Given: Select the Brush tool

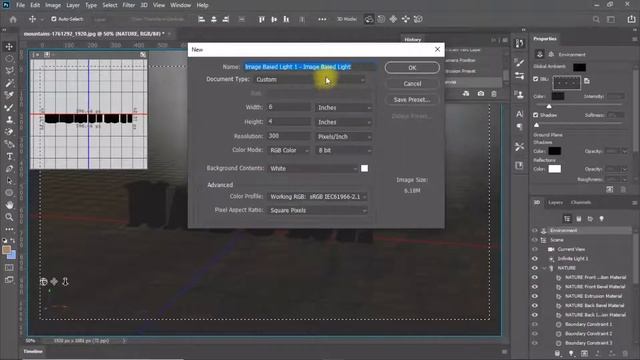Looking at the screenshot, I should click(9, 107).
